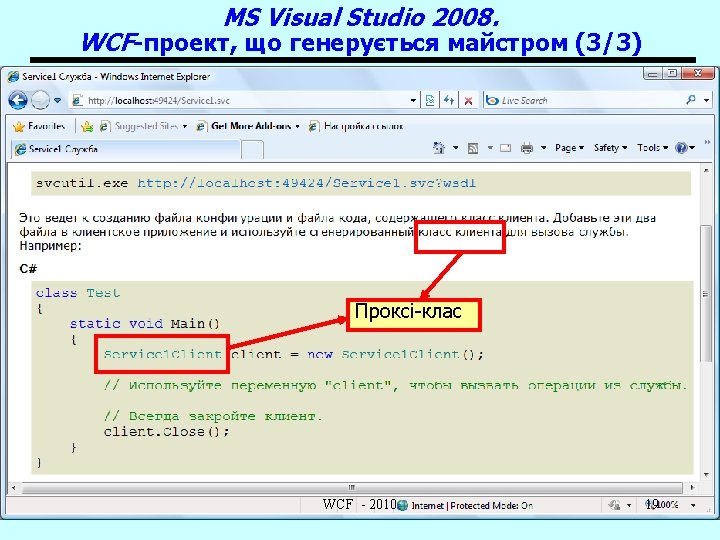Click the Internet Explorer title bar icon
720x540 pixels.
[14, 77]
